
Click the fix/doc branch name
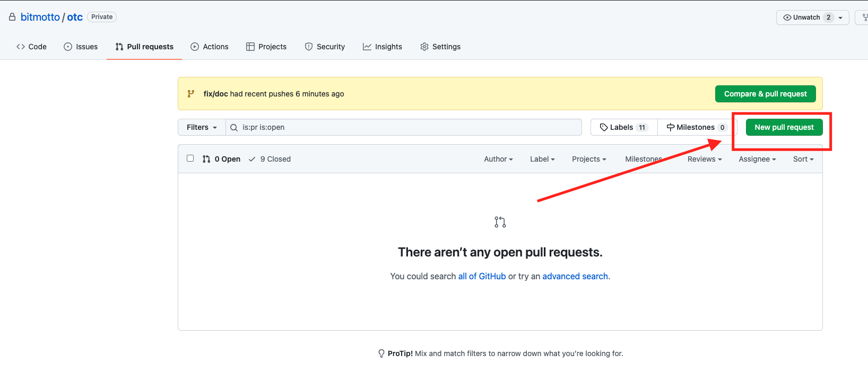(x=215, y=94)
